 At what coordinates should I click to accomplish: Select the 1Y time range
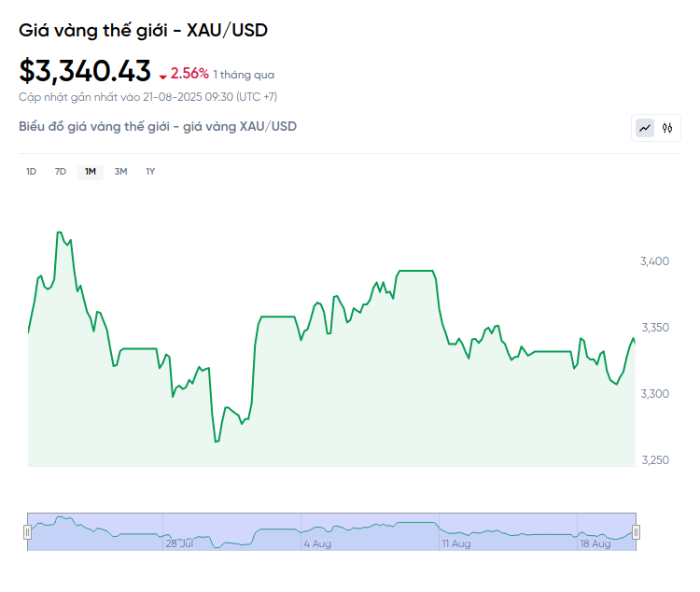pos(150,172)
